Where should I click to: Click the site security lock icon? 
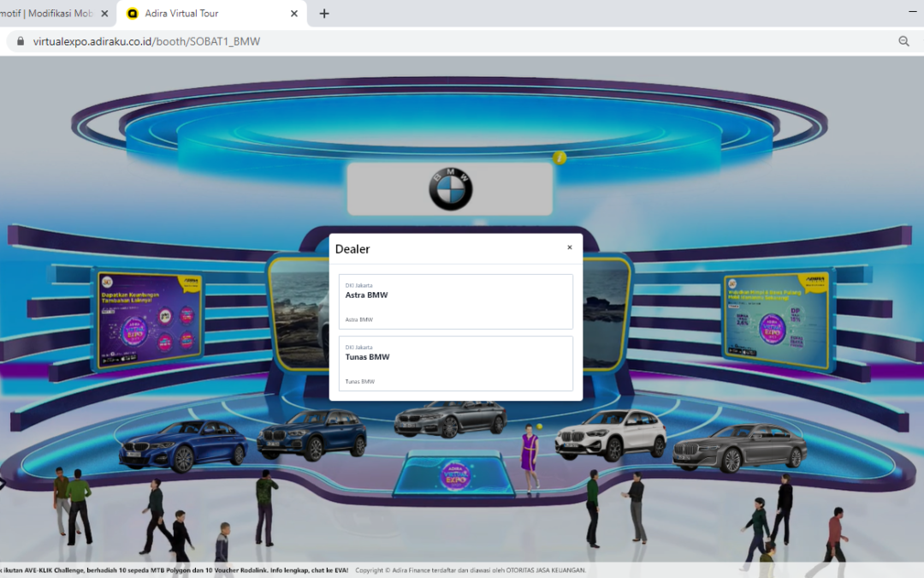point(20,41)
